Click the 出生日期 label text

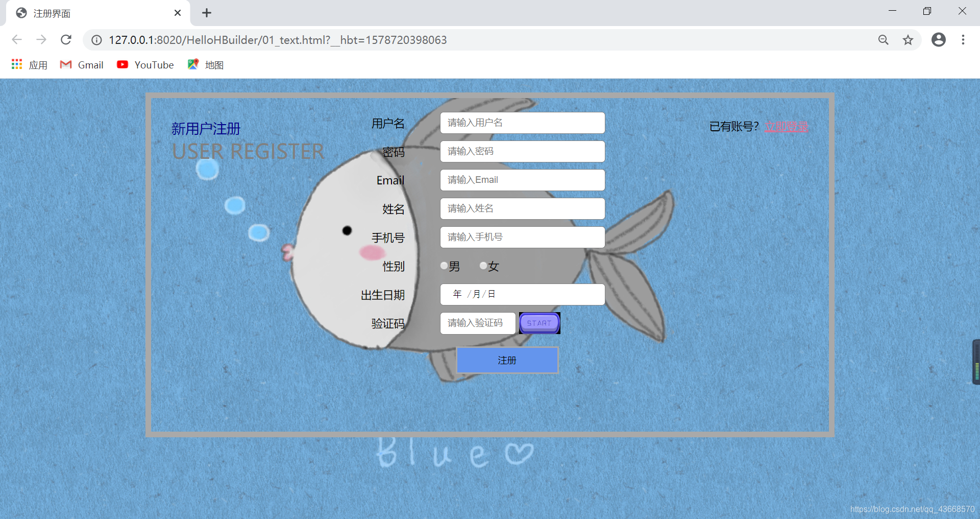pyautogui.click(x=383, y=295)
